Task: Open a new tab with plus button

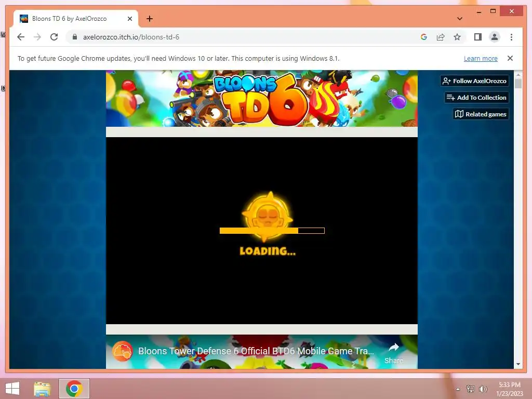Action: (150, 19)
